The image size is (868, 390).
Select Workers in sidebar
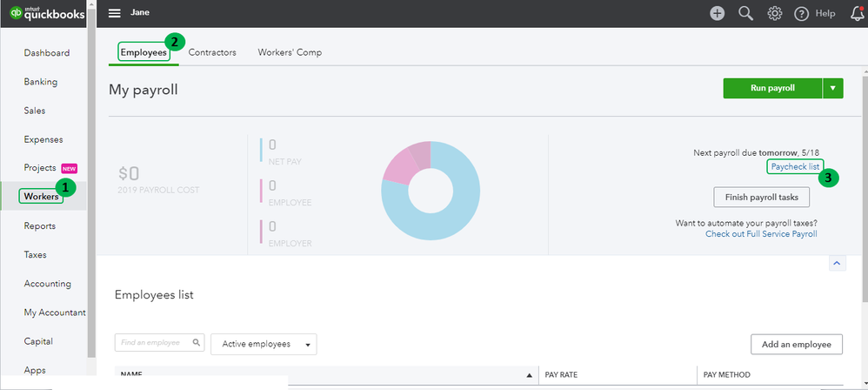point(41,196)
